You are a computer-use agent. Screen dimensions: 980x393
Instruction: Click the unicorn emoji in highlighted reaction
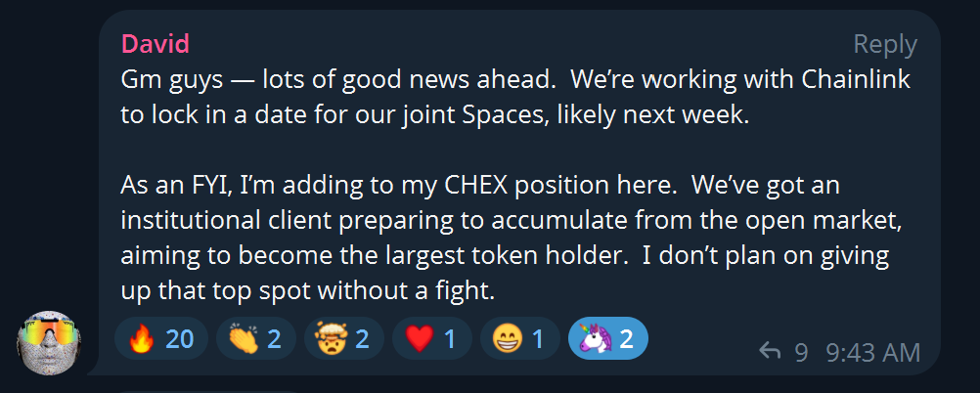(x=590, y=339)
